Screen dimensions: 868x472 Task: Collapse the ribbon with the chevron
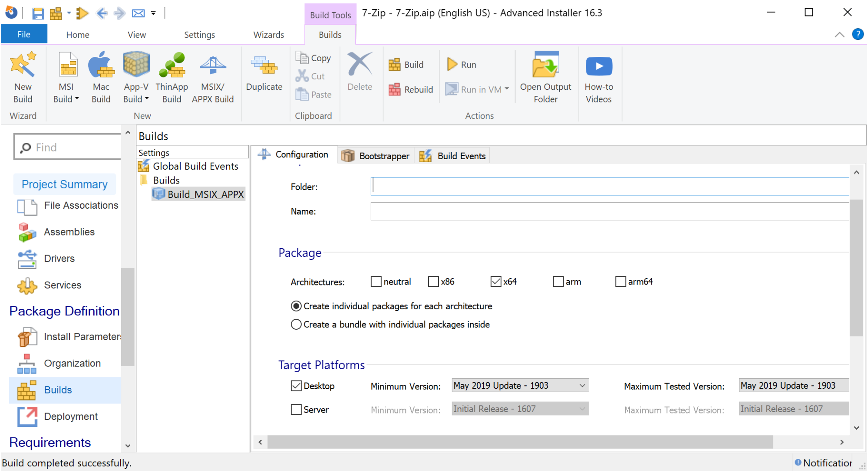(x=840, y=35)
